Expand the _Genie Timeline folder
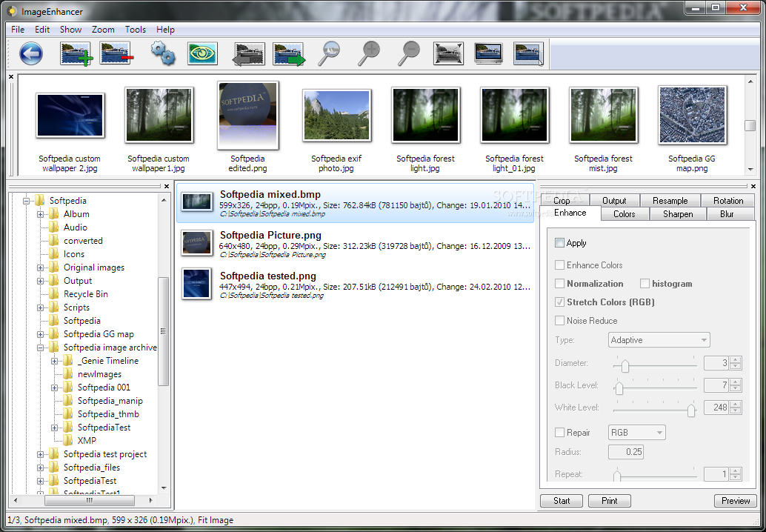This screenshot has height=532, width=766. click(54, 361)
